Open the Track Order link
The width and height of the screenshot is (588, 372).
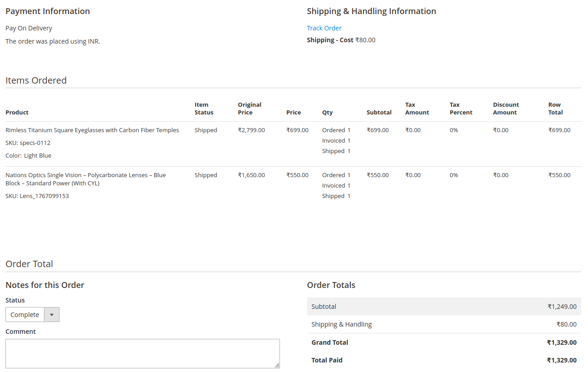[324, 28]
